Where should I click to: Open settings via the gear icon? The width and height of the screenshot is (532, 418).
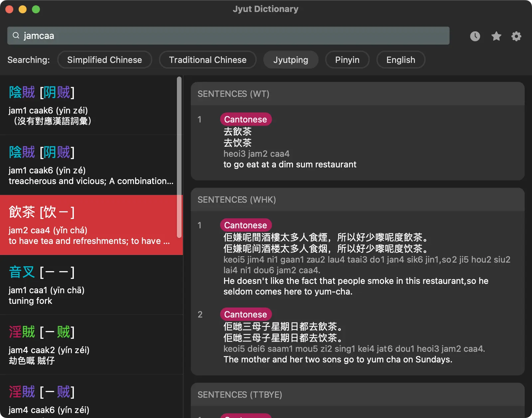point(516,36)
